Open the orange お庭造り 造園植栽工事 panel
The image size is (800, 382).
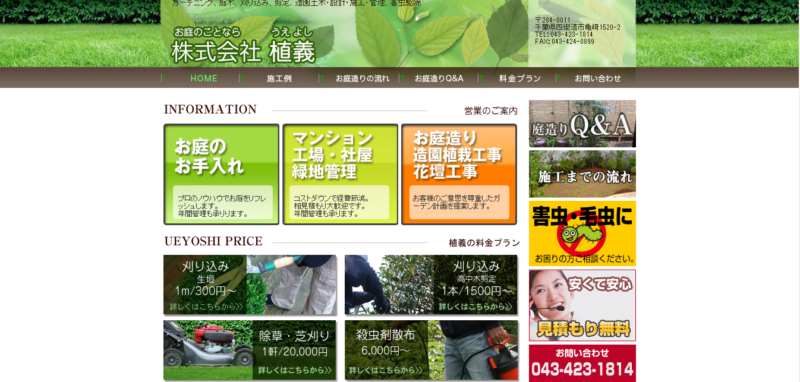pos(459,174)
